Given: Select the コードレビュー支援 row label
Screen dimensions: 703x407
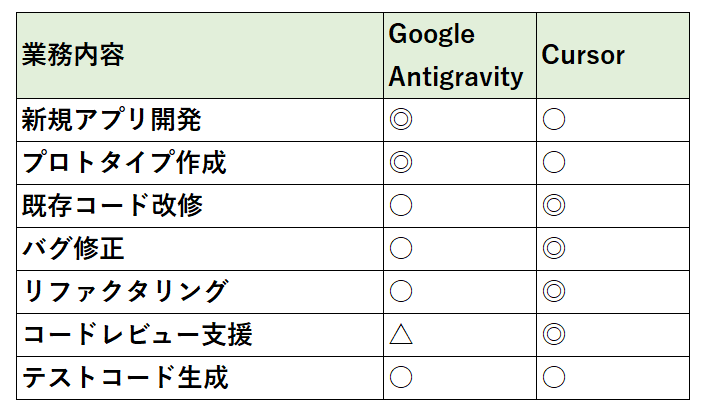Looking at the screenshot, I should click(x=137, y=334).
